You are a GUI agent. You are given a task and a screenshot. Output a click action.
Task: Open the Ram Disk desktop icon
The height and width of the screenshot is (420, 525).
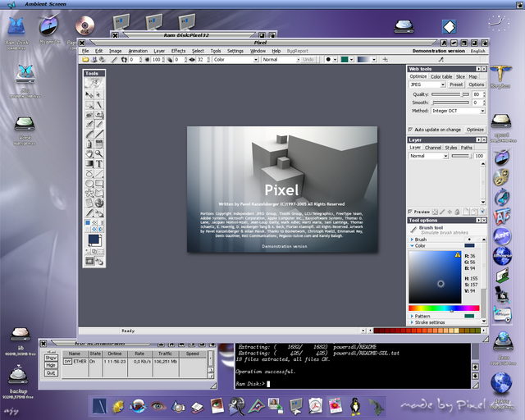[x=16, y=27]
